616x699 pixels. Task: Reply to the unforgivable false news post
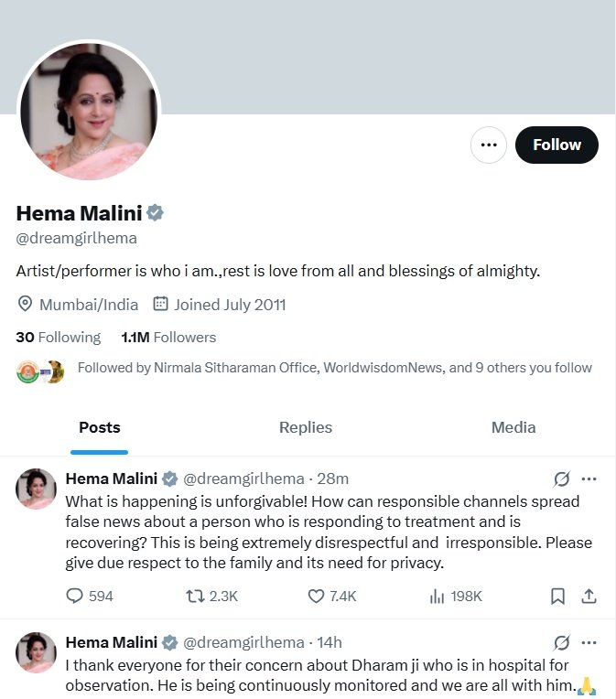click(75, 596)
